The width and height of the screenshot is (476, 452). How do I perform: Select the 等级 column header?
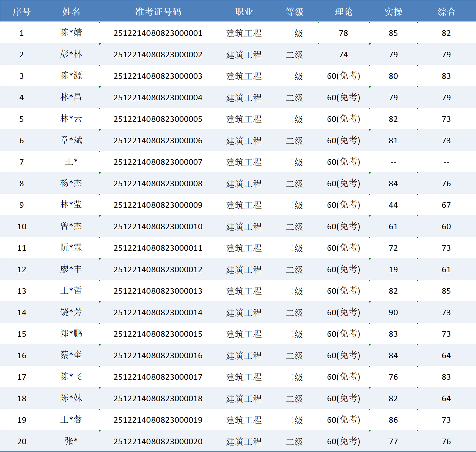pos(294,12)
